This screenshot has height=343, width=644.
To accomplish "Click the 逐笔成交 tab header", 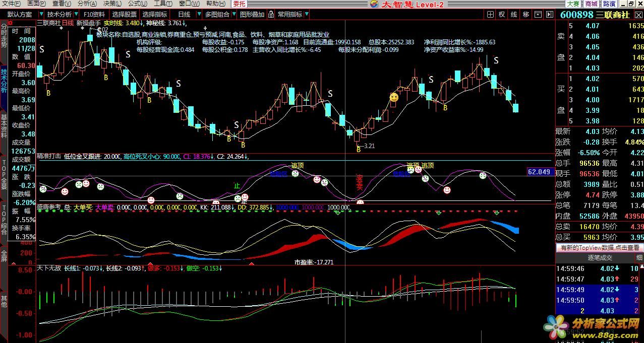I will (x=599, y=257).
